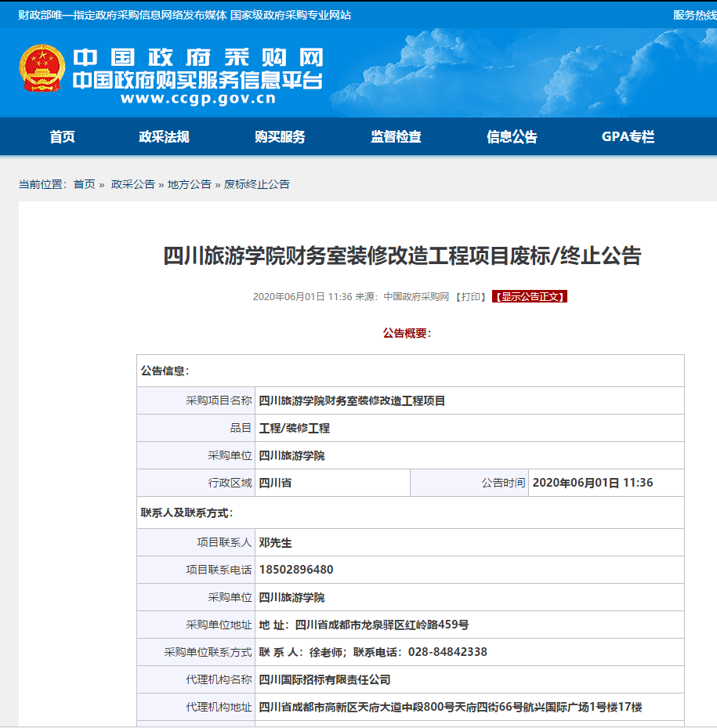Viewport: 717px width, 728px height.
Task: Click the 服务热线 text in top bar
Action: (695, 15)
